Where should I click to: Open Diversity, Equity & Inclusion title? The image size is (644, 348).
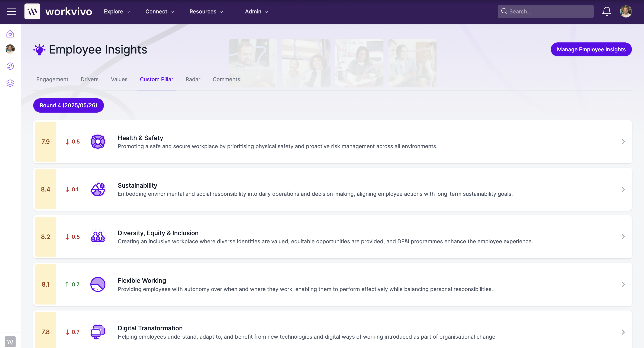pyautogui.click(x=158, y=233)
